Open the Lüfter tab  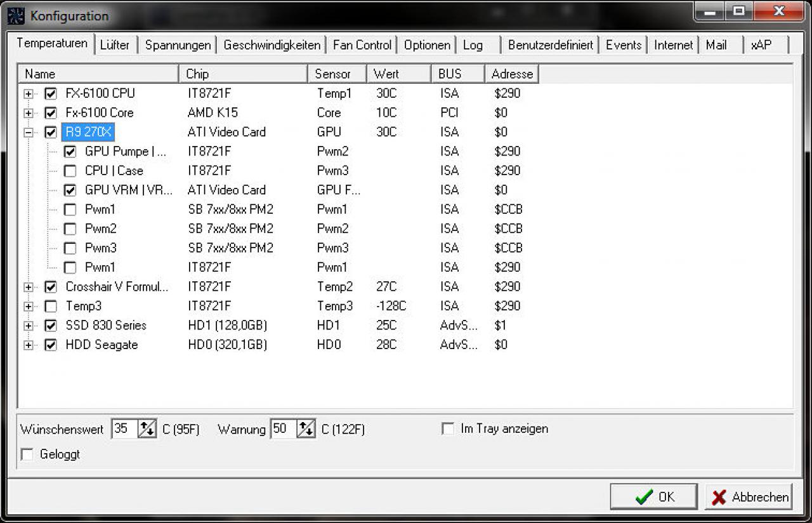coord(115,45)
